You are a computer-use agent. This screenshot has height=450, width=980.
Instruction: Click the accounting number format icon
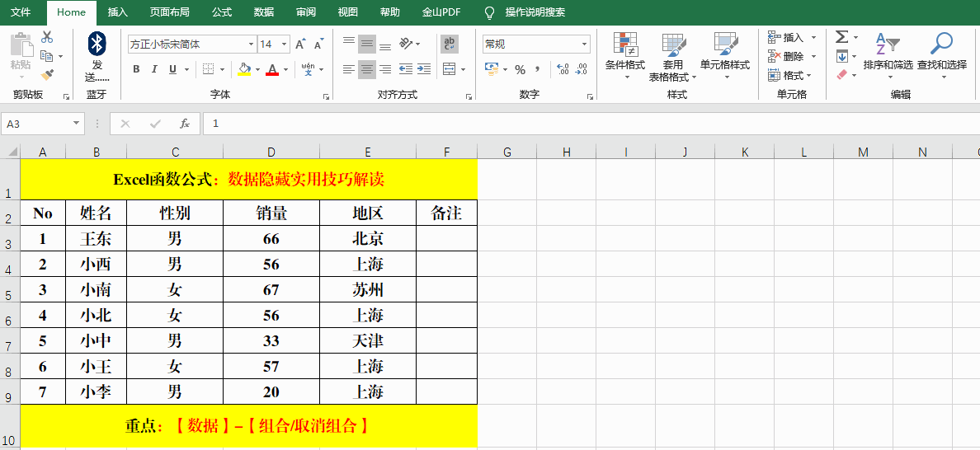492,69
